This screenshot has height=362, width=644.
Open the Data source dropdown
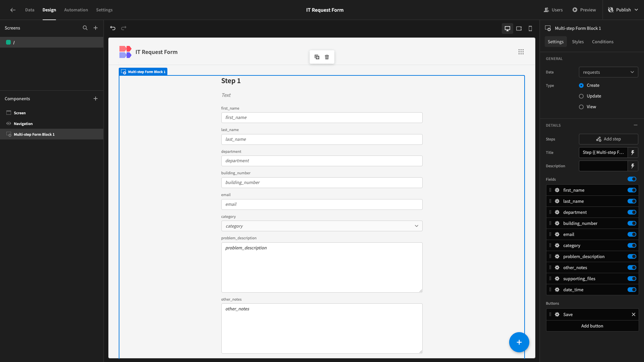[609, 72]
